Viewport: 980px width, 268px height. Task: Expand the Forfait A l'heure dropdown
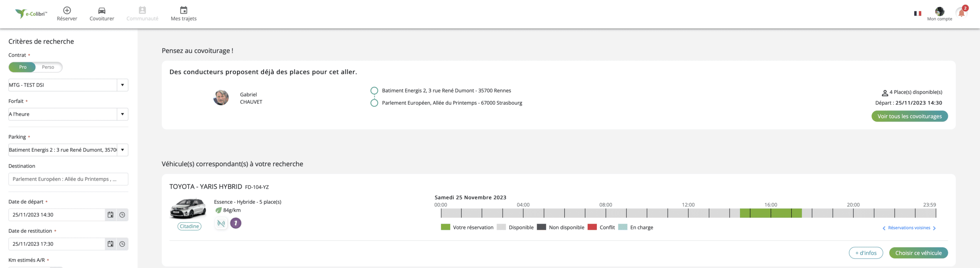[x=68, y=114]
